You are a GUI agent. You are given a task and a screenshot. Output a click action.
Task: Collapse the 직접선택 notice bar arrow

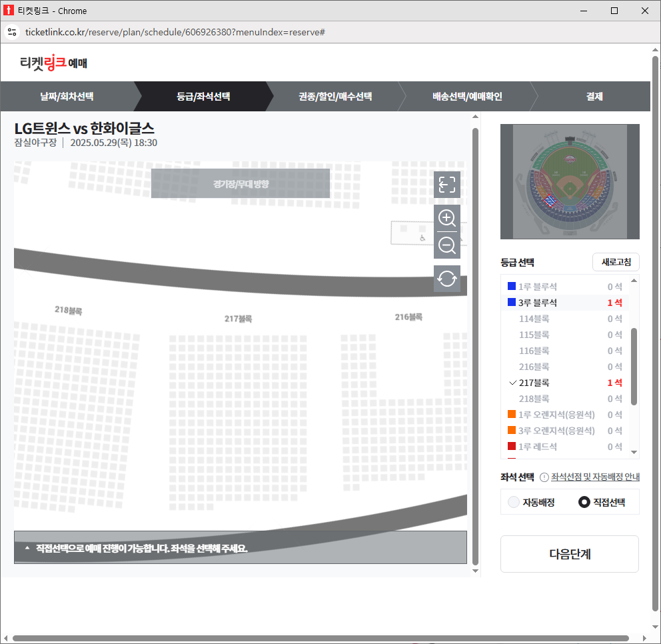[x=27, y=548]
